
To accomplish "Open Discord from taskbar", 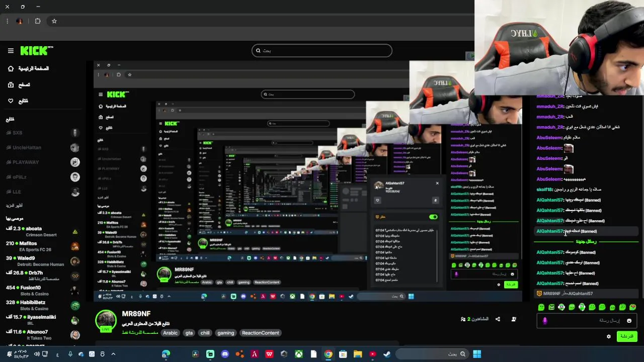I will pyautogui.click(x=225, y=354).
